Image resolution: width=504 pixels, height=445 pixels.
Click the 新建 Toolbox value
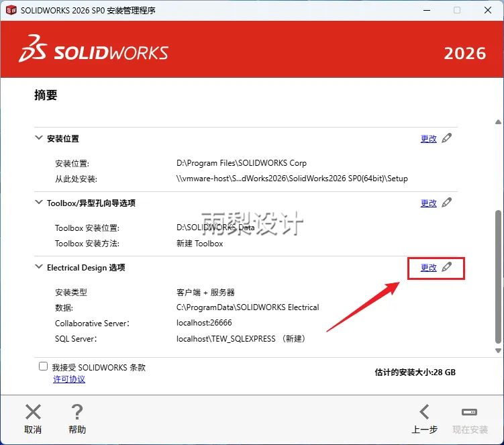click(x=199, y=244)
